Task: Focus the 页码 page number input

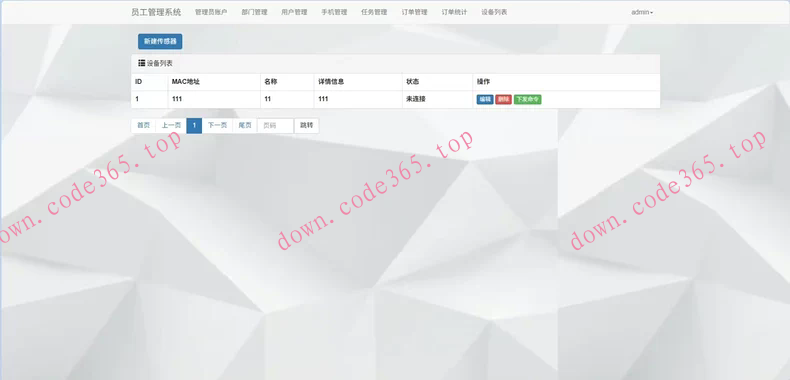Action: (276, 125)
